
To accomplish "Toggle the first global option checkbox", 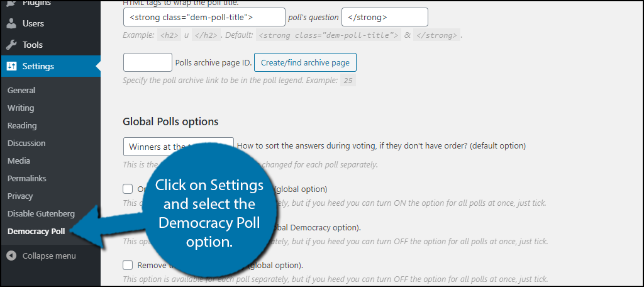I will point(128,189).
